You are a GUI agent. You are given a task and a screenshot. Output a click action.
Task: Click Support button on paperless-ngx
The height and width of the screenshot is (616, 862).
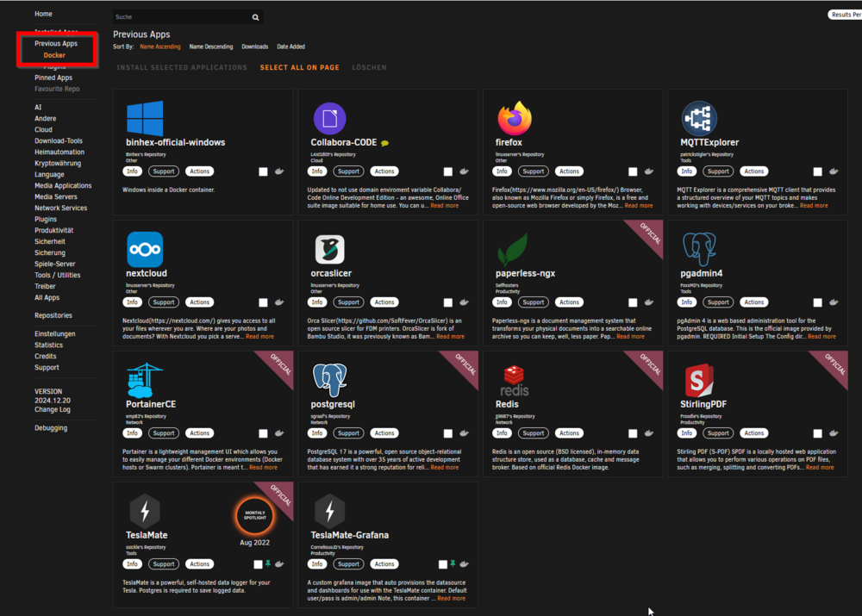[533, 302]
